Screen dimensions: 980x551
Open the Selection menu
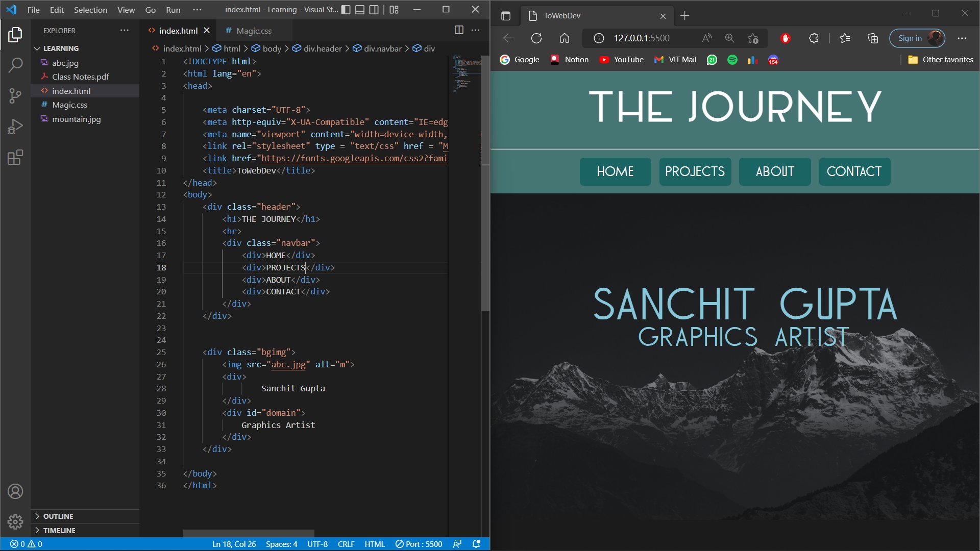pos(90,10)
